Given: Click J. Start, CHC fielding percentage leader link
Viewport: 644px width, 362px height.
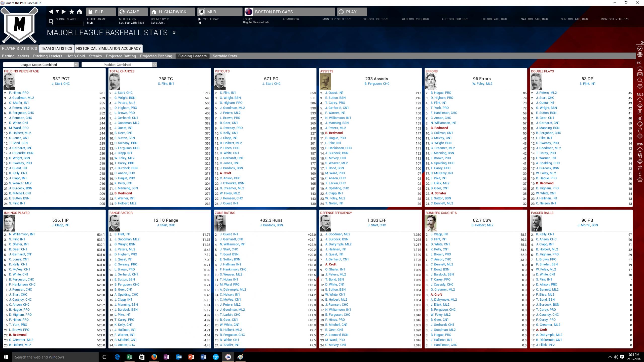Looking at the screenshot, I should (x=60, y=84).
